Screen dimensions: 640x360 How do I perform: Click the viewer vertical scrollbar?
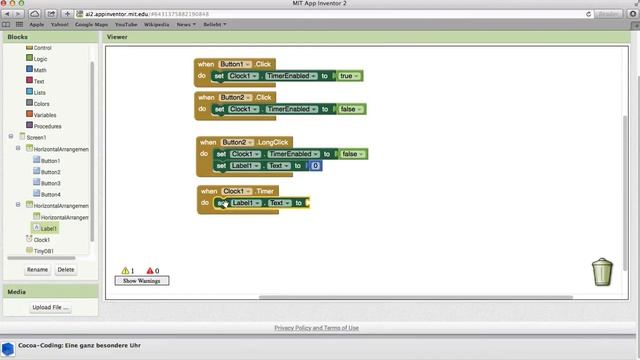pos(625,193)
